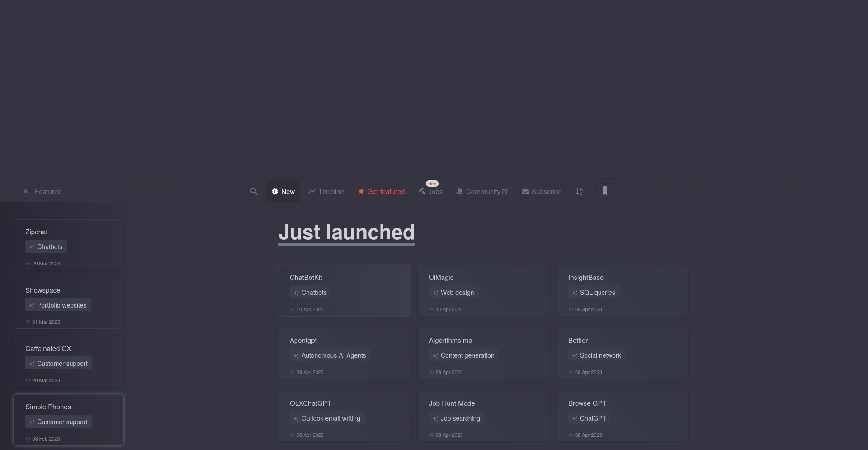This screenshot has height=450, width=868.
Task: Open Showspace featured card title
Action: click(43, 290)
